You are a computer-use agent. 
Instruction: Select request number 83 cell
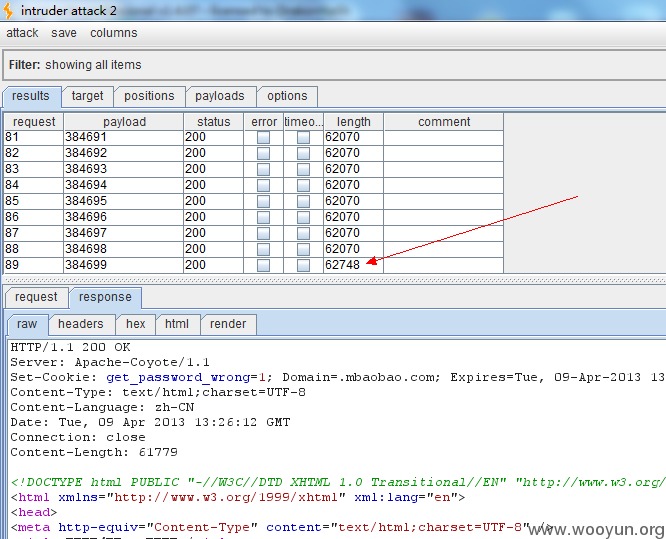[x=34, y=169]
